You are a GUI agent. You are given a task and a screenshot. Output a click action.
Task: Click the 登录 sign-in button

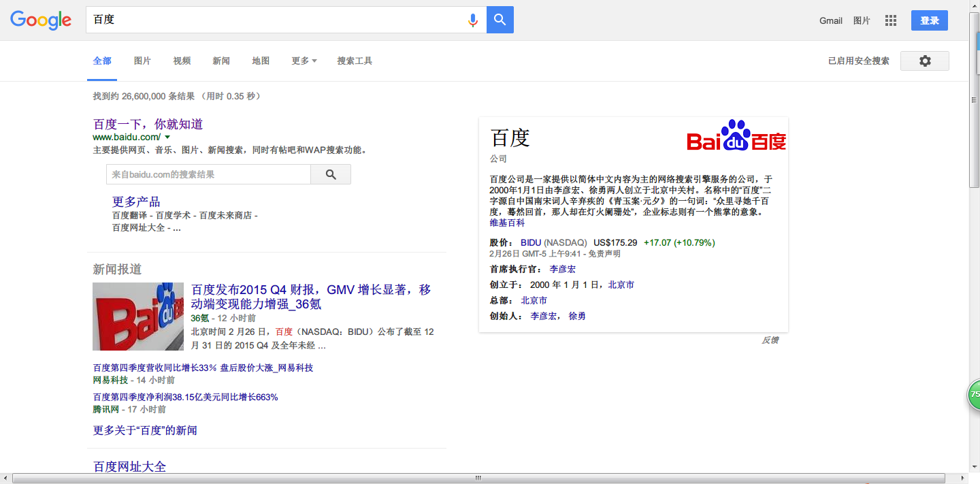coord(930,20)
